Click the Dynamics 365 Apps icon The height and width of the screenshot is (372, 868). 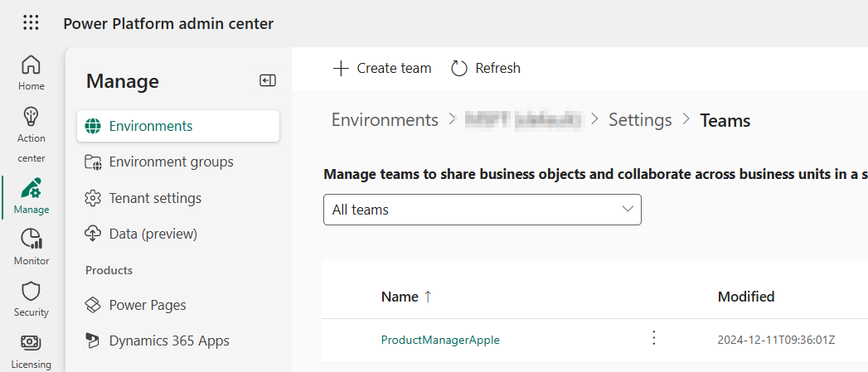pyautogui.click(x=93, y=341)
